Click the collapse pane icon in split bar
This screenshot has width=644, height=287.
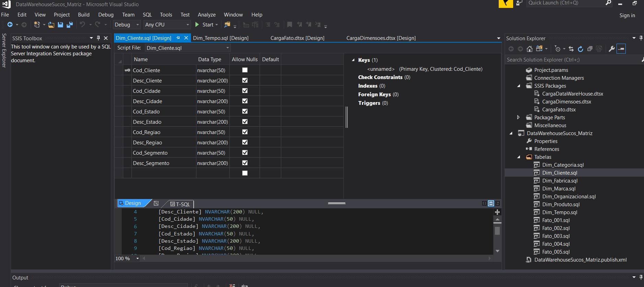click(x=497, y=203)
